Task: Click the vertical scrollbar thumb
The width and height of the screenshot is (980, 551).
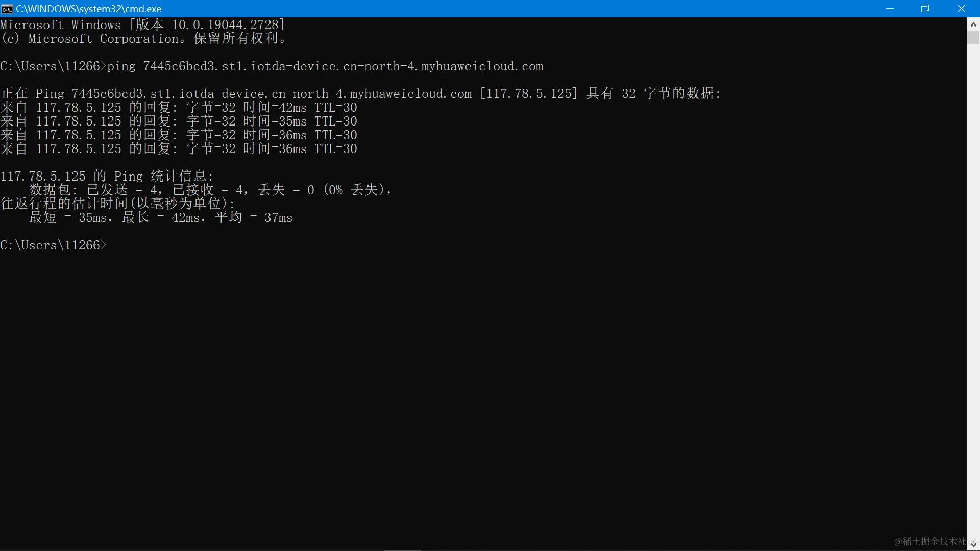Action: (x=973, y=37)
